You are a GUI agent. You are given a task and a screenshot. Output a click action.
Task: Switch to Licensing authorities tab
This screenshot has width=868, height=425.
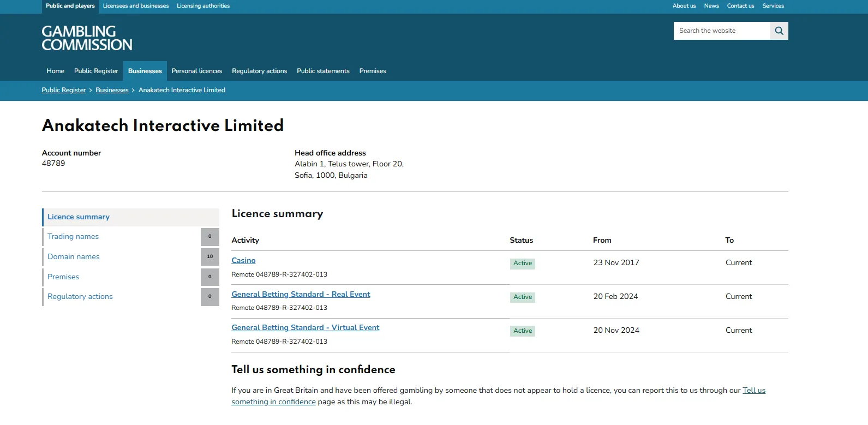coord(203,6)
